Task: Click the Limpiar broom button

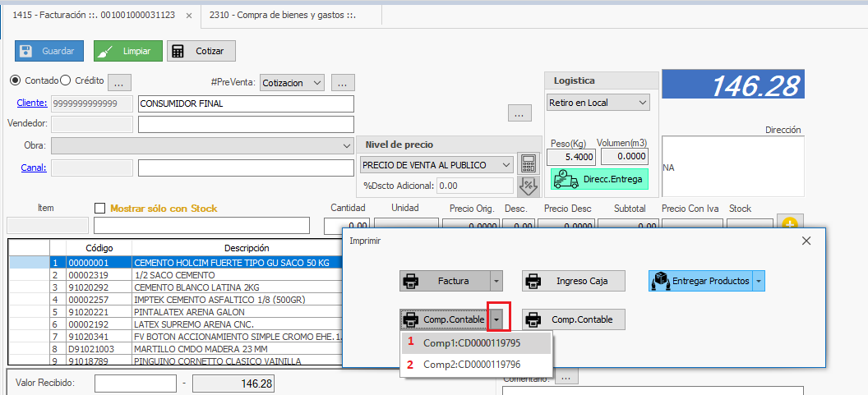Action: pyautogui.click(x=127, y=51)
